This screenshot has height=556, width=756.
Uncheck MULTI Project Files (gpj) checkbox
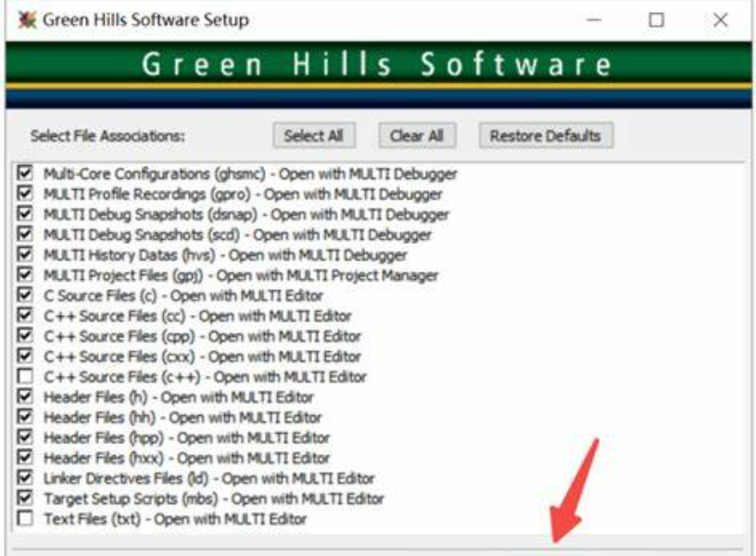coord(25,274)
